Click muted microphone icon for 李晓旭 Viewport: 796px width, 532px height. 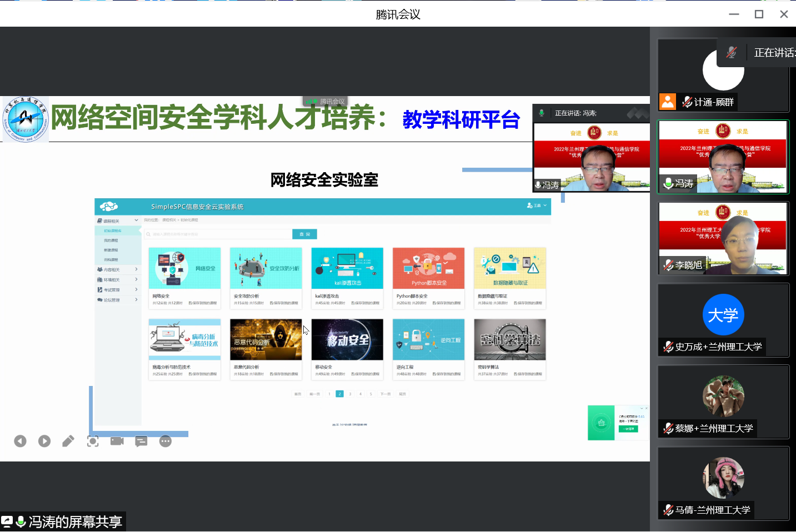click(668, 265)
